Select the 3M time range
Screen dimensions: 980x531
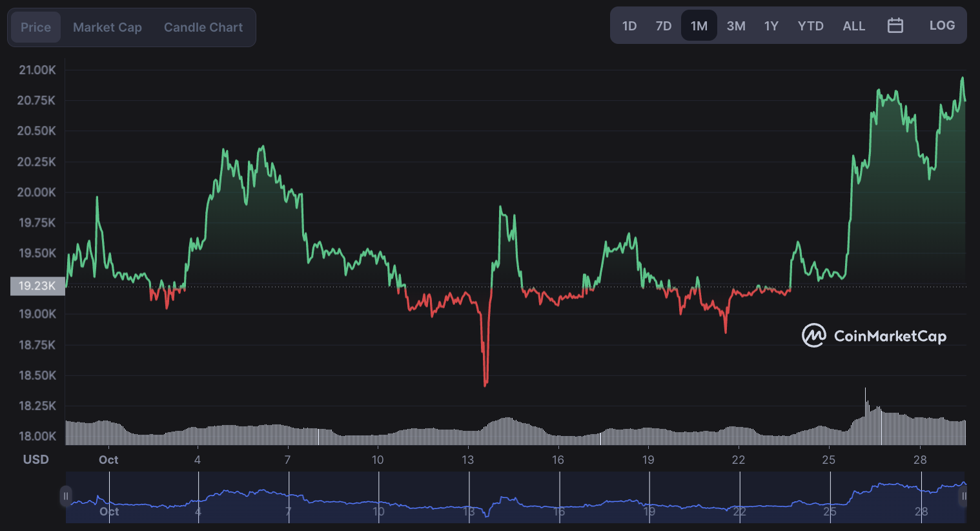(736, 26)
